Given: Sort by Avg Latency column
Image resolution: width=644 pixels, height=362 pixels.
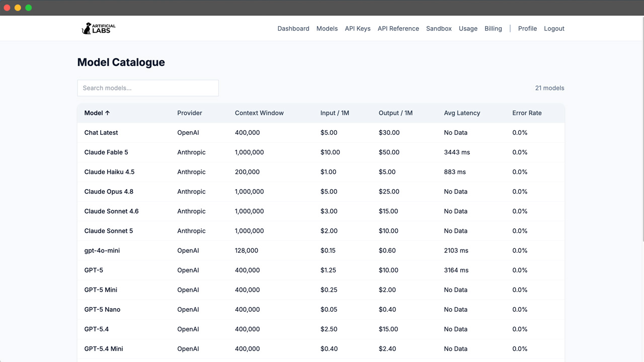Looking at the screenshot, I should click(x=462, y=113).
